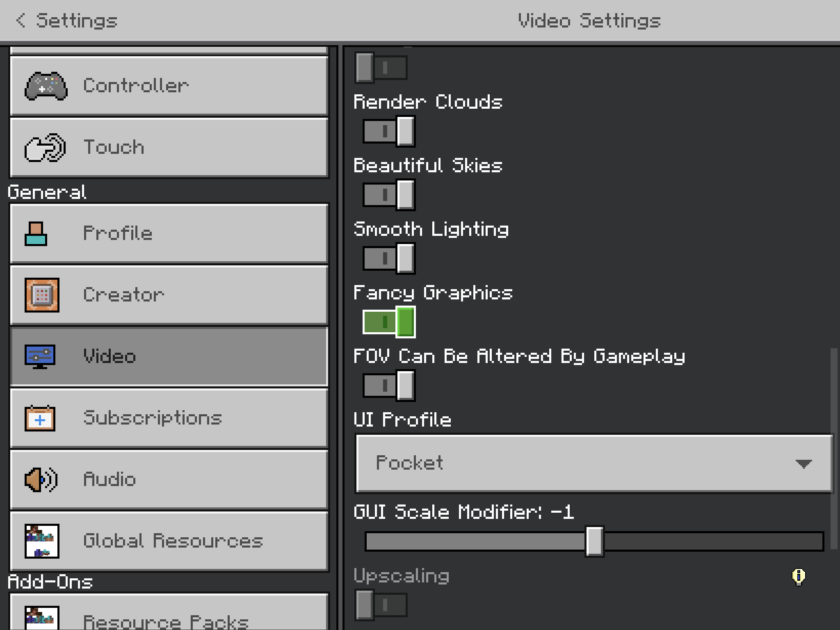
Task: Toggle the Render Clouds switch
Action: (x=389, y=131)
